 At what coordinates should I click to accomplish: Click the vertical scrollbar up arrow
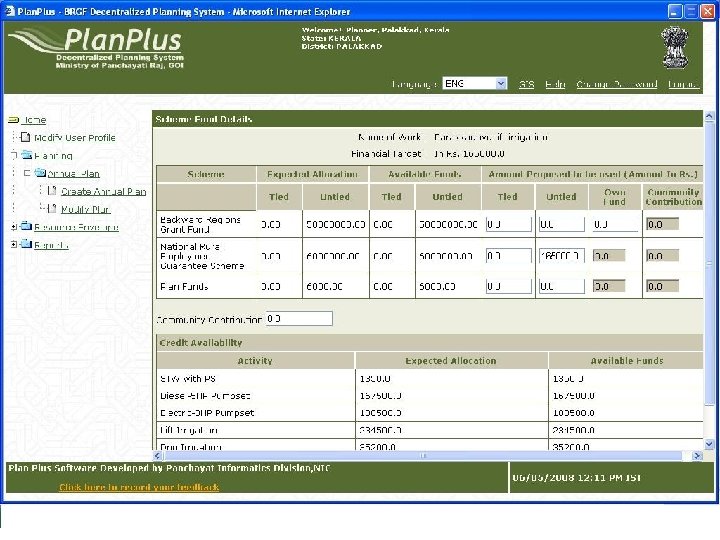tap(709, 116)
